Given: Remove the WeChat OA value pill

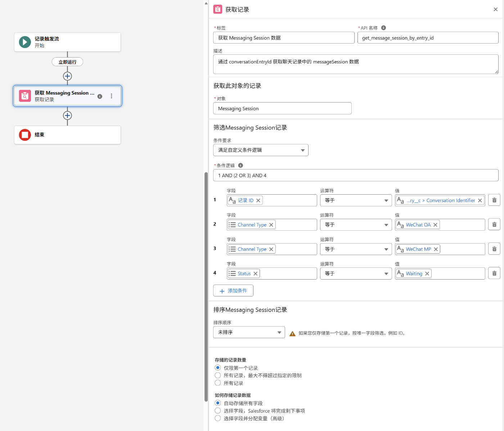Looking at the screenshot, I should (435, 225).
